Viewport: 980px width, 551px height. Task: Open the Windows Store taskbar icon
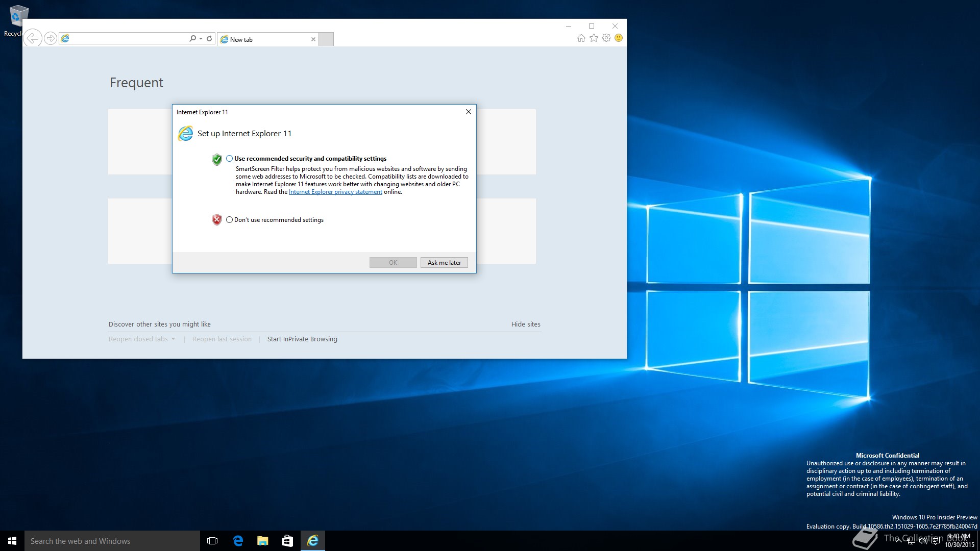(x=287, y=541)
